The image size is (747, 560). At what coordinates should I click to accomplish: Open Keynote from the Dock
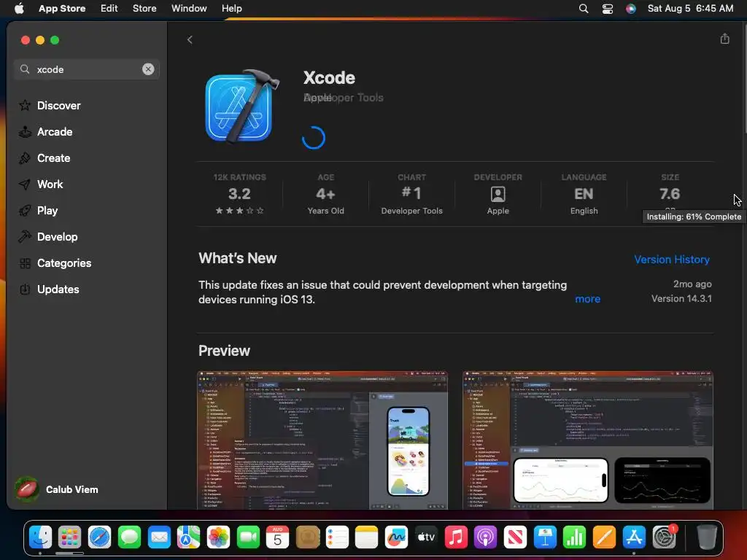pos(544,537)
